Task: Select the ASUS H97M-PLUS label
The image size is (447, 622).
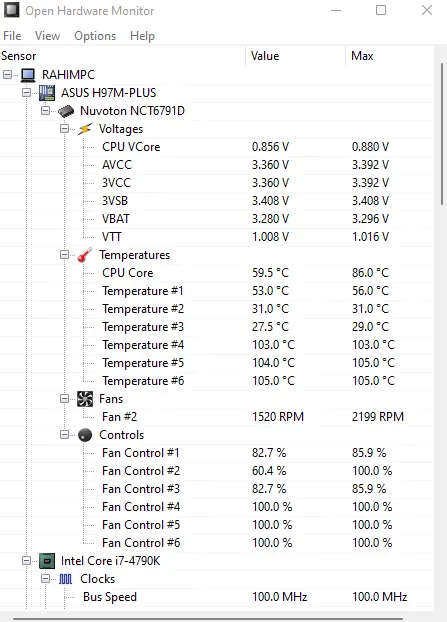Action: pos(108,93)
